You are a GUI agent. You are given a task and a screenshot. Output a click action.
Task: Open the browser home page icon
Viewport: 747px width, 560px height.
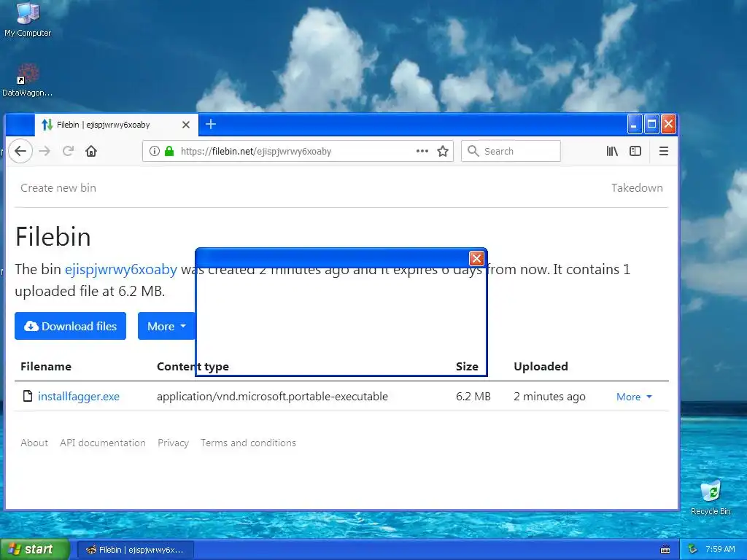pyautogui.click(x=91, y=152)
